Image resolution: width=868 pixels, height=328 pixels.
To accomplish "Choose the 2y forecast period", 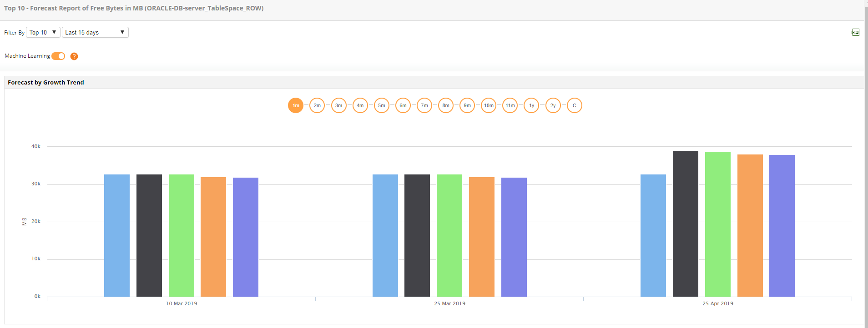I will pos(553,105).
